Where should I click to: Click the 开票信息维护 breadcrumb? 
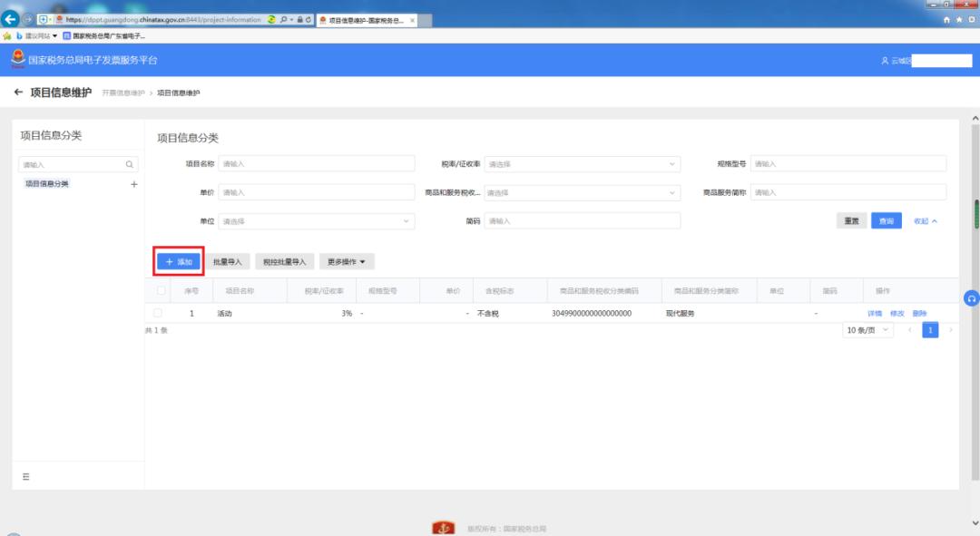(x=123, y=93)
